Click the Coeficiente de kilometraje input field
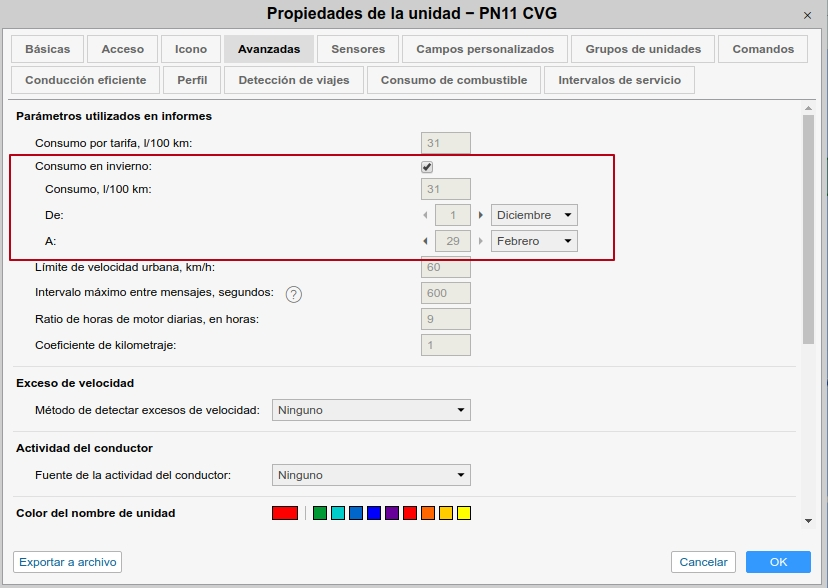Screen dimensions: 828x588 click(x=446, y=345)
